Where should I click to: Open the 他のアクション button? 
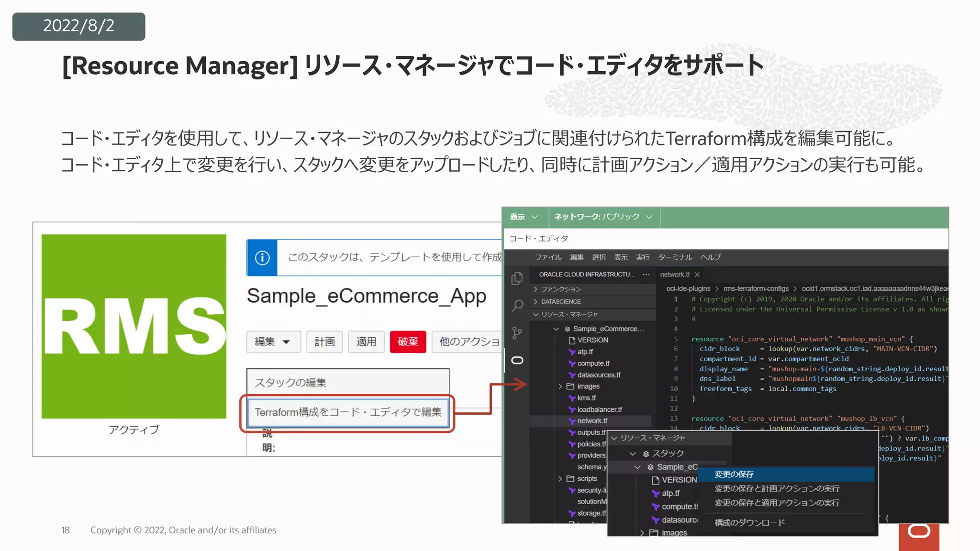[x=467, y=342]
